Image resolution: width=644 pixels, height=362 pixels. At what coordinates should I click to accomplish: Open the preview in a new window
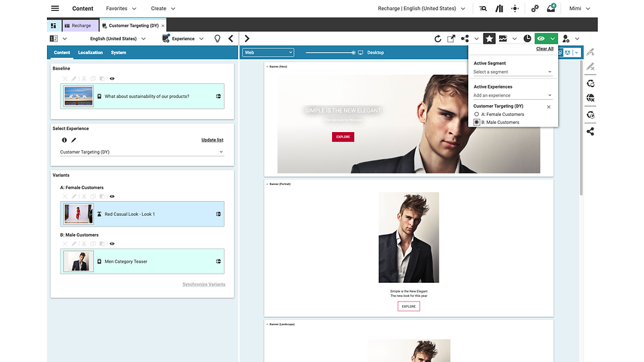[x=451, y=39]
